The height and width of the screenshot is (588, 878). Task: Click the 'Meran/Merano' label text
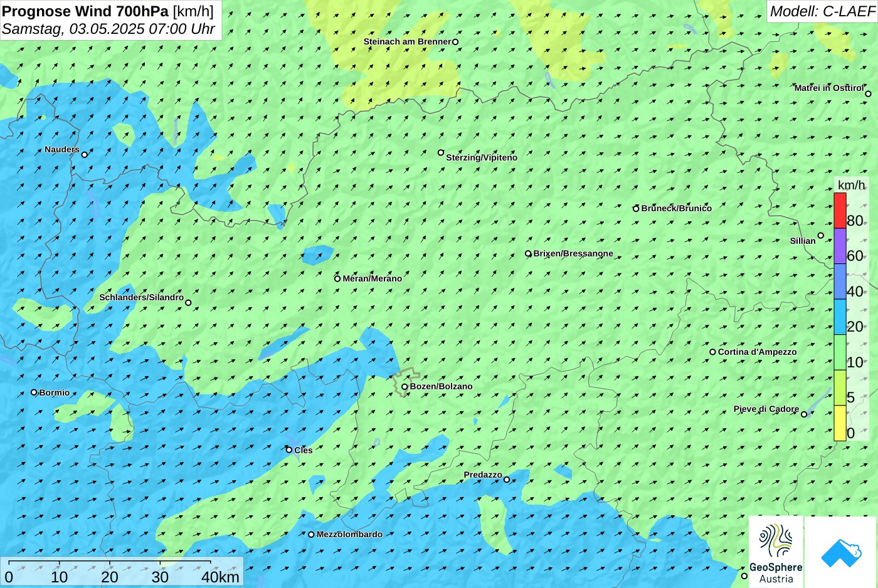click(x=373, y=279)
